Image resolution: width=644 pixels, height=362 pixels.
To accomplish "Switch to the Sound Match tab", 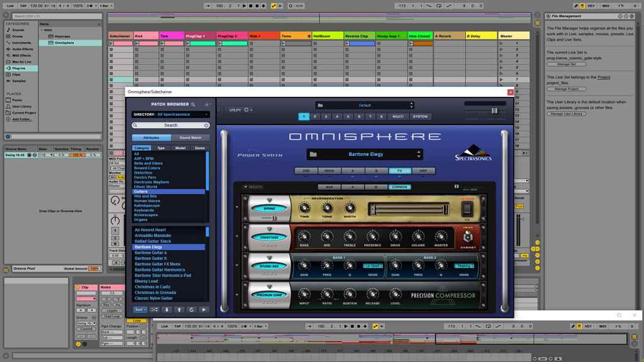I will [190, 138].
